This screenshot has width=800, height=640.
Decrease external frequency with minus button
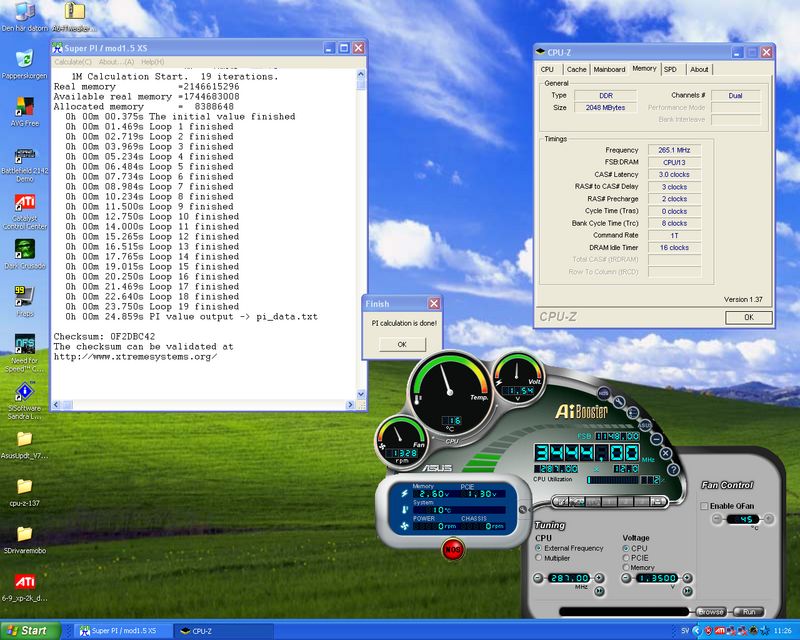[x=538, y=578]
